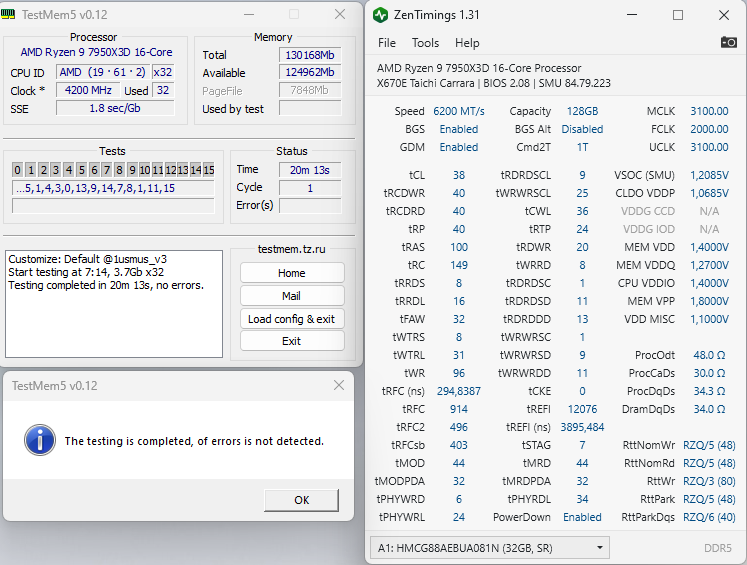This screenshot has width=747, height=565.
Task: Click the Total memory value field
Action: (310, 55)
